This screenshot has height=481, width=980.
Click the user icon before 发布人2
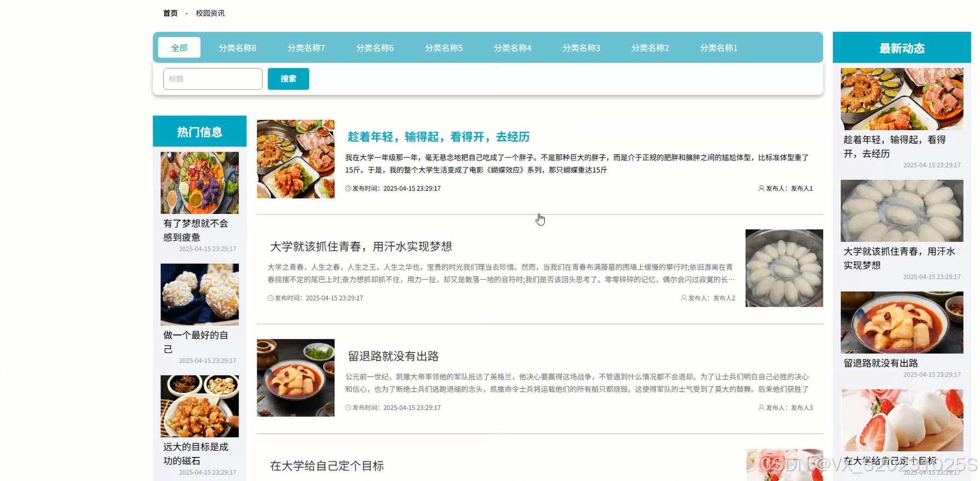click(683, 298)
